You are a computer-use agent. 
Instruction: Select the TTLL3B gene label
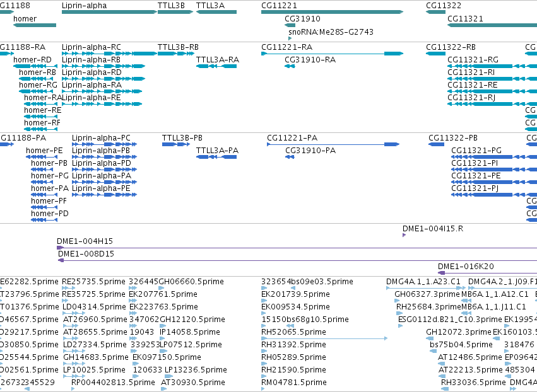click(x=171, y=6)
